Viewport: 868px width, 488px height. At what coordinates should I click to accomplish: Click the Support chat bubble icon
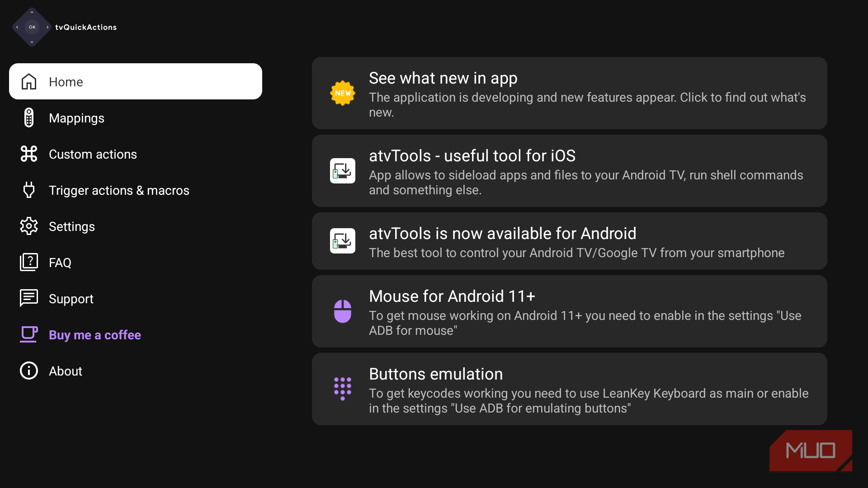click(x=29, y=298)
